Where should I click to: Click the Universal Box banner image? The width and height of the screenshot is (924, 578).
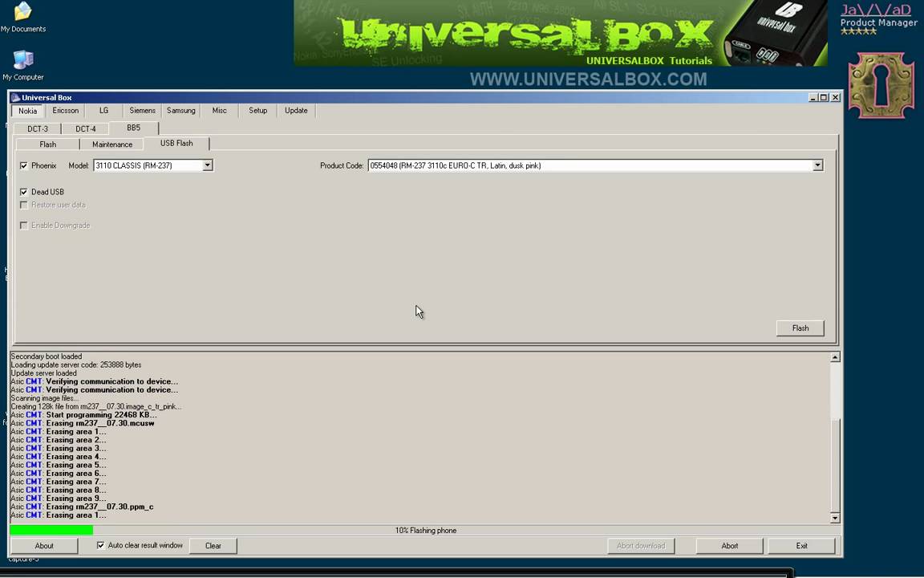pos(561,33)
